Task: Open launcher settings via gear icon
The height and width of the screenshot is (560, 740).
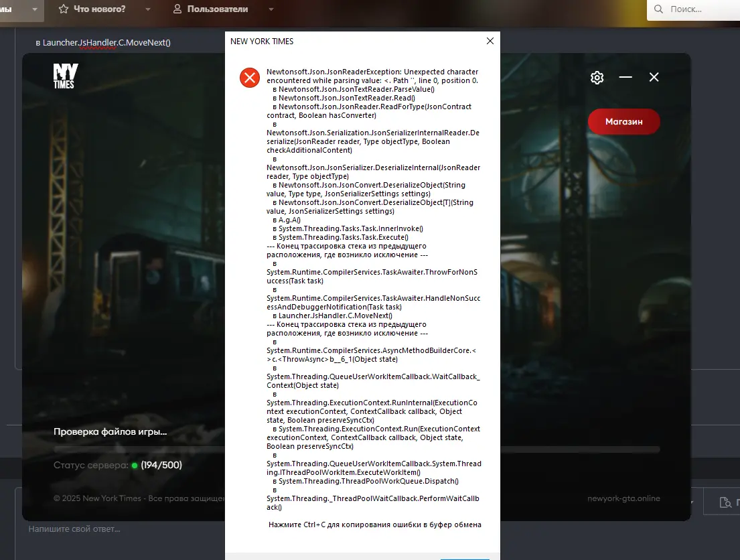Action: 597,78
